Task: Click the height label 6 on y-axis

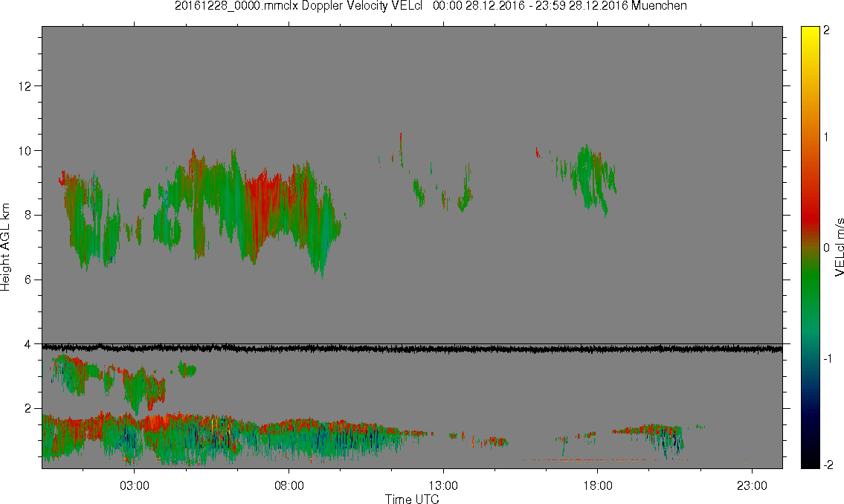Action: (x=28, y=280)
